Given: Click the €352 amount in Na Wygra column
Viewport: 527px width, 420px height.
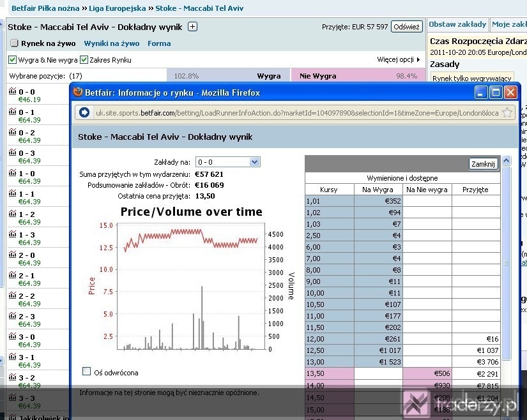Looking at the screenshot, I should pos(393,201).
